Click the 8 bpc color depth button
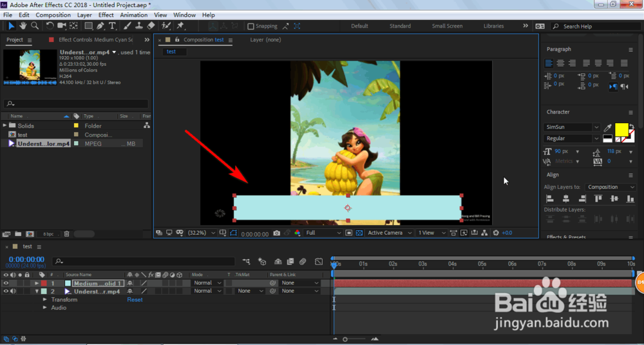The width and height of the screenshot is (644, 345). point(48,234)
